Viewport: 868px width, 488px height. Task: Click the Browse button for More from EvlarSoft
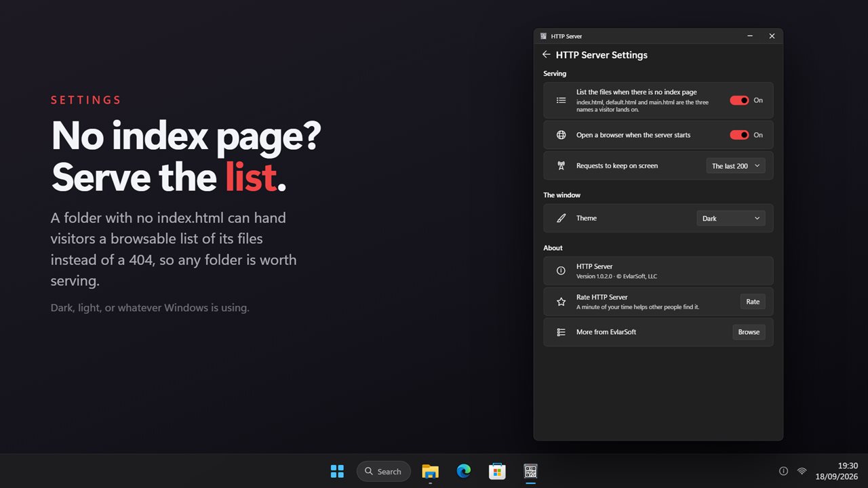click(749, 332)
